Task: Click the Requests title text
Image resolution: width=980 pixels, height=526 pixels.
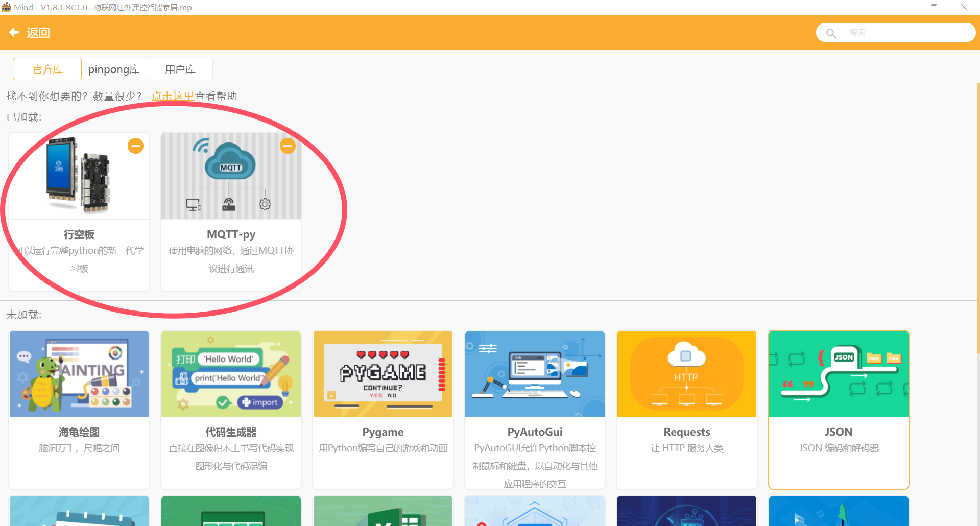Action: click(687, 432)
